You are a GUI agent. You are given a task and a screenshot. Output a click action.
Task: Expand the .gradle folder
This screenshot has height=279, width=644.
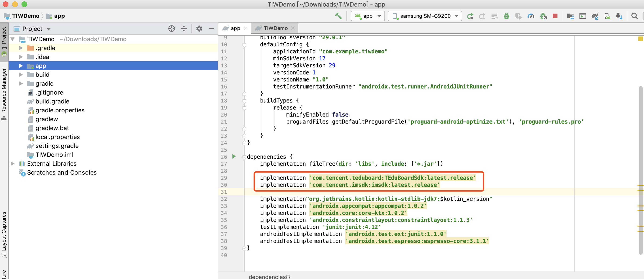click(x=21, y=48)
